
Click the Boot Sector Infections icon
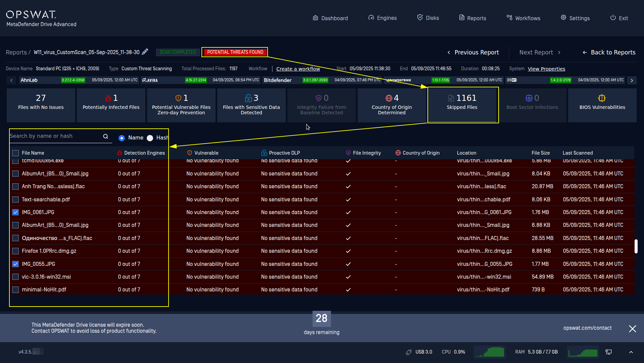coord(529,98)
